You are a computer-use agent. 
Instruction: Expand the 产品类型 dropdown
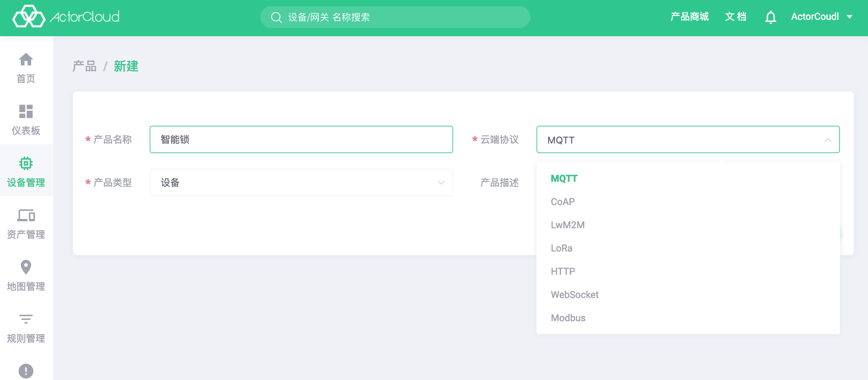click(301, 182)
